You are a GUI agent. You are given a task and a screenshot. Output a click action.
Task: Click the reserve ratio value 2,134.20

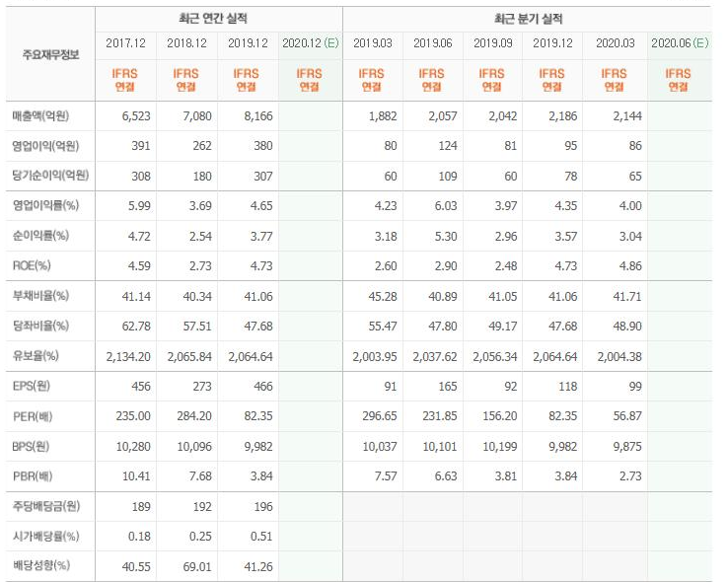(x=128, y=356)
